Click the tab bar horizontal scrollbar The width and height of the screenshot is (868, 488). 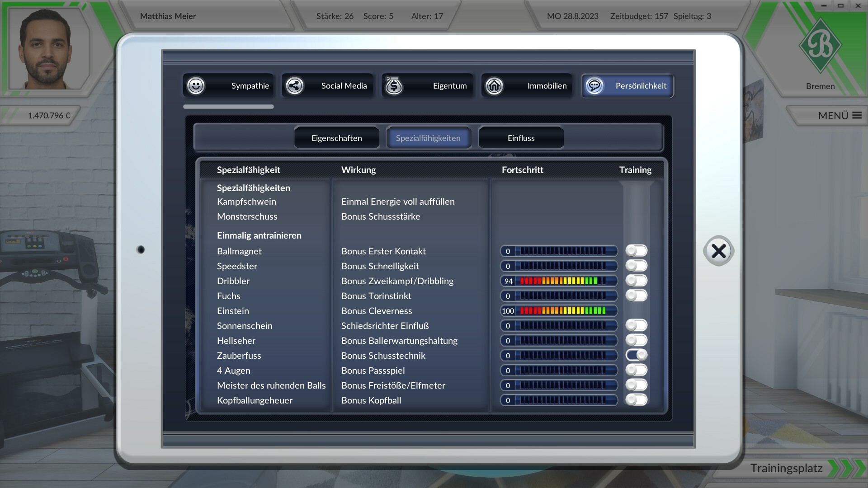coord(228,107)
